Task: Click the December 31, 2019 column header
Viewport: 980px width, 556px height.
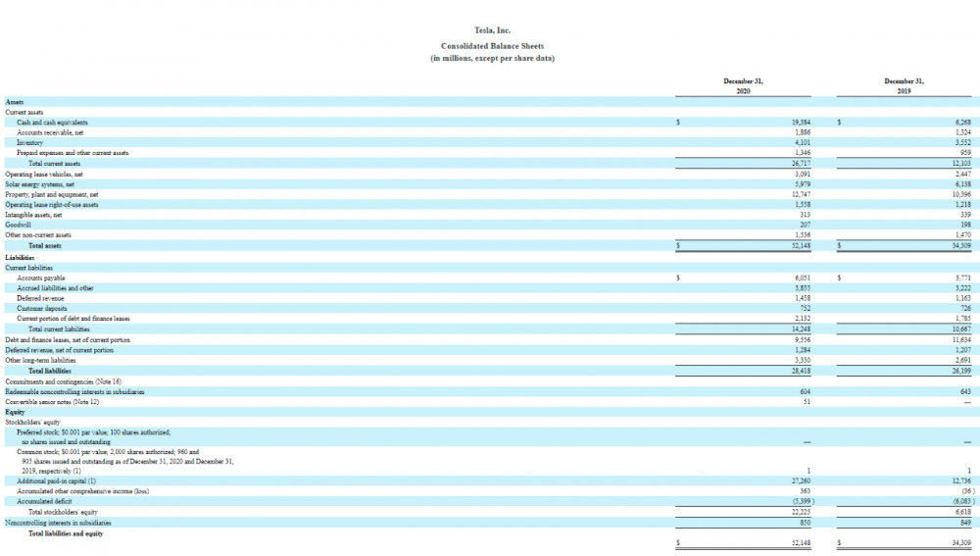Action: coord(904,85)
